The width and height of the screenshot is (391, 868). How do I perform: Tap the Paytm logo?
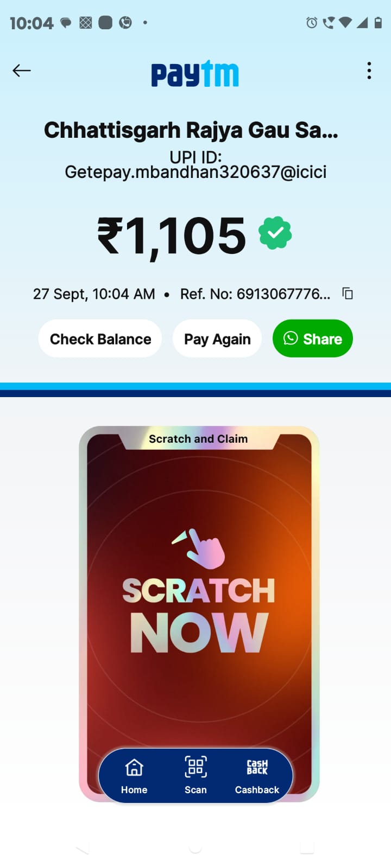point(195,74)
